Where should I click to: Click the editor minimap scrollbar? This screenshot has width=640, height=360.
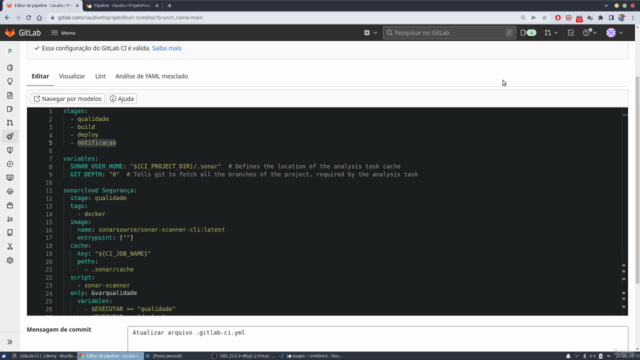click(x=624, y=211)
